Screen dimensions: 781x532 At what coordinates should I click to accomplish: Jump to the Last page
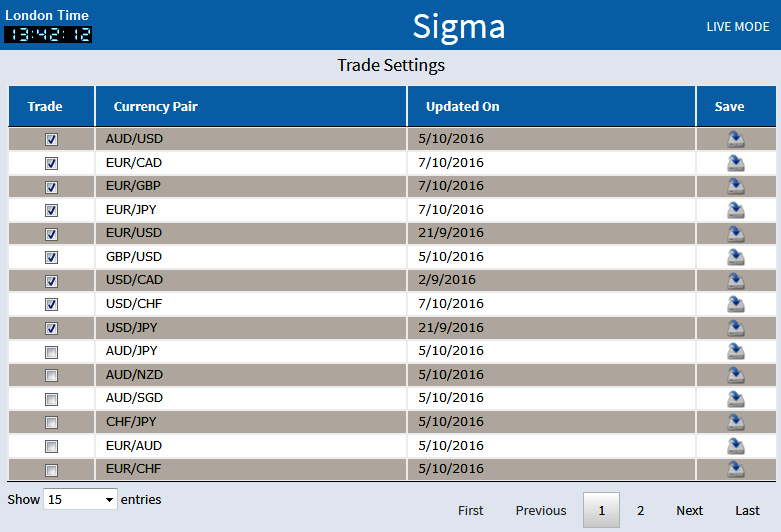coord(747,510)
